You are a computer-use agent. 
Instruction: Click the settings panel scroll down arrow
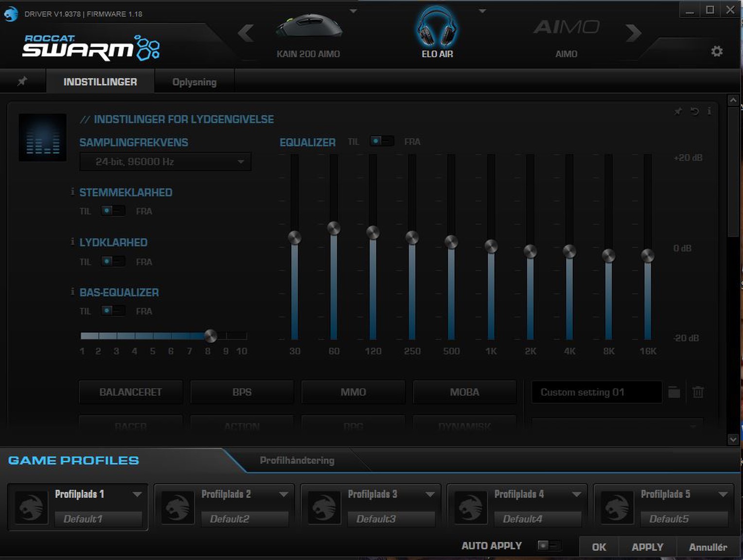[x=733, y=439]
